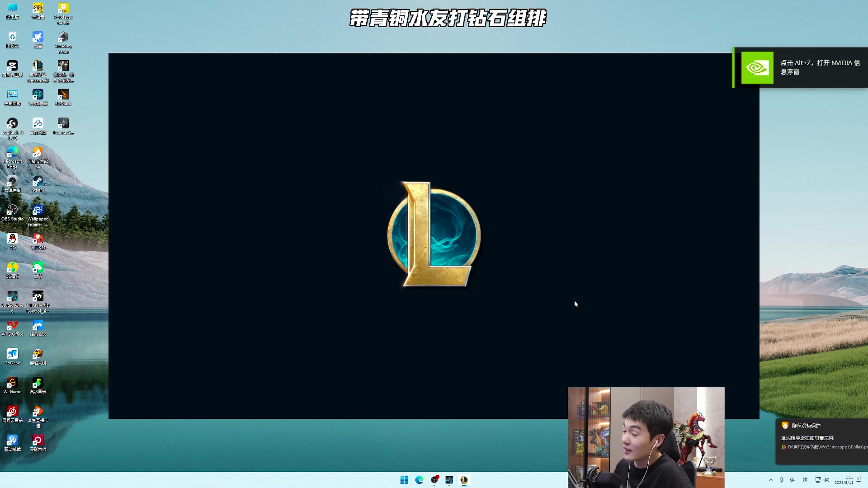Open the WeGame desktop shortcut
This screenshot has width=868, height=488.
12,386
